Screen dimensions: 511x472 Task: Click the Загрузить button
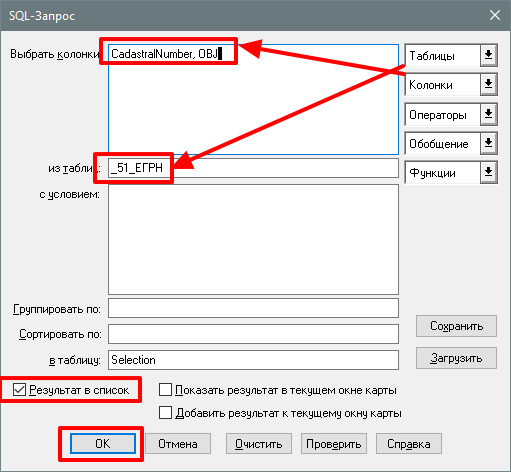pos(456,358)
